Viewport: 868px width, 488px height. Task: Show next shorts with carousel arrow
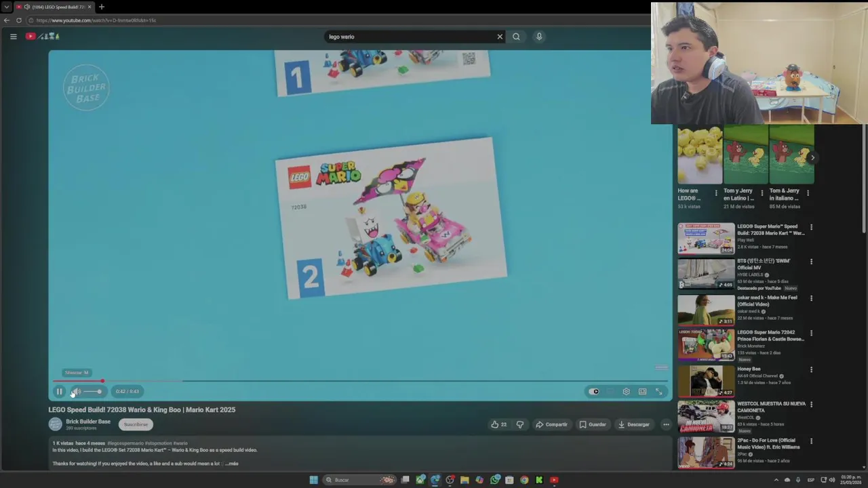[x=812, y=158]
